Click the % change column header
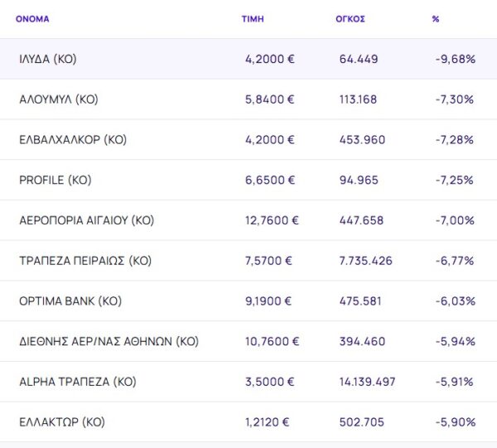 [x=436, y=18]
